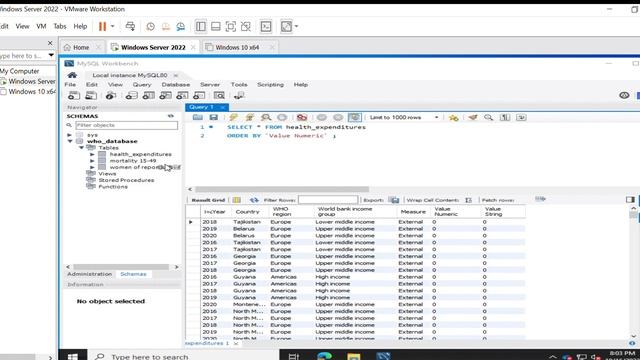Focus the Filter objects field

pos(127,125)
